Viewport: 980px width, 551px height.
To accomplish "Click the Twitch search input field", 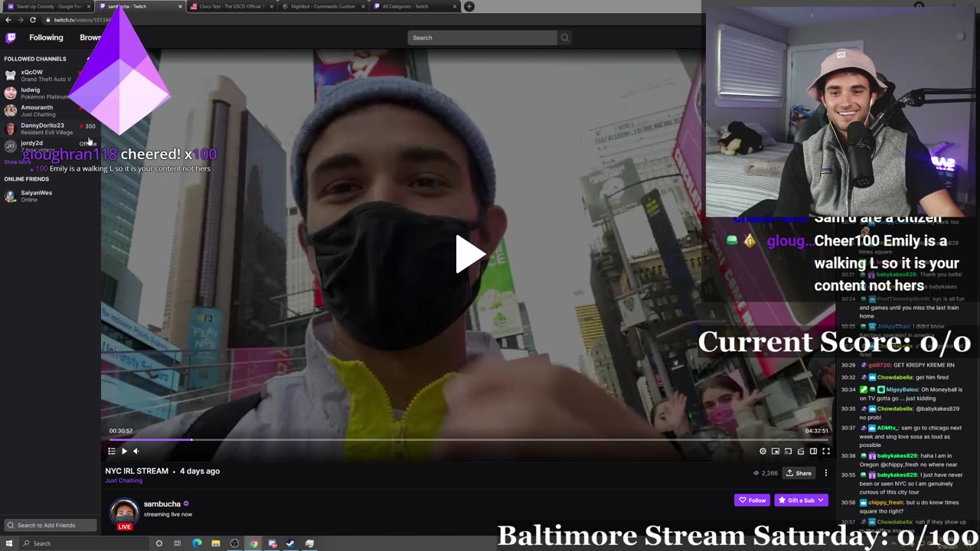I will 482,37.
